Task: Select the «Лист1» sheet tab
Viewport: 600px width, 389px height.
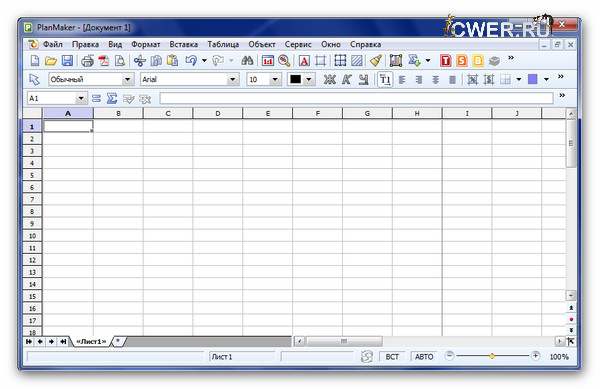Action: (91, 341)
